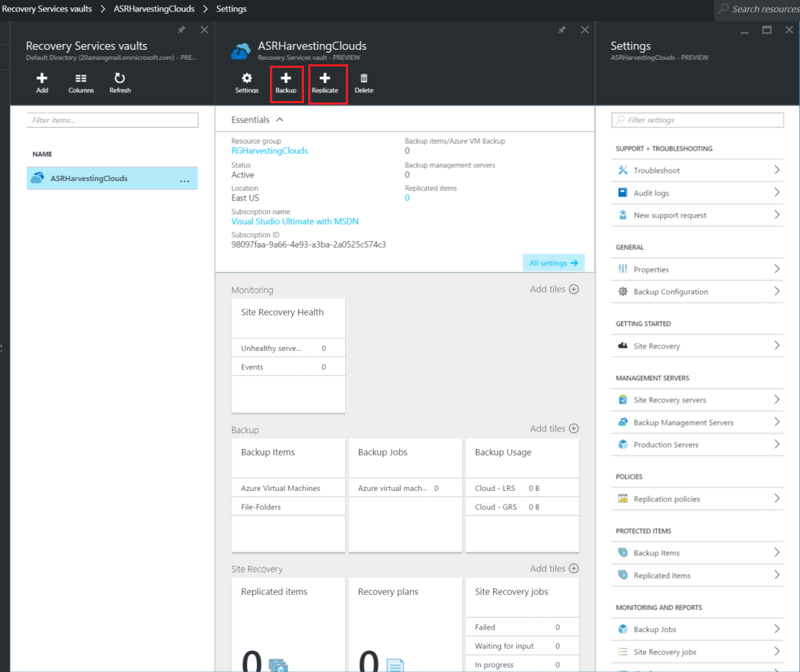Screen dimensions: 800x672
Task: Open the Recovery plans tile
Action: 405,625
